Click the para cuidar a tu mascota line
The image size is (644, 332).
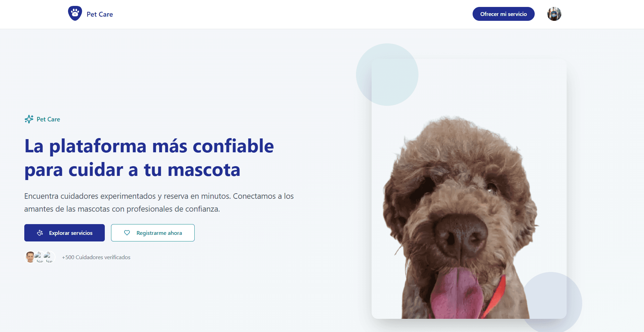click(132, 170)
